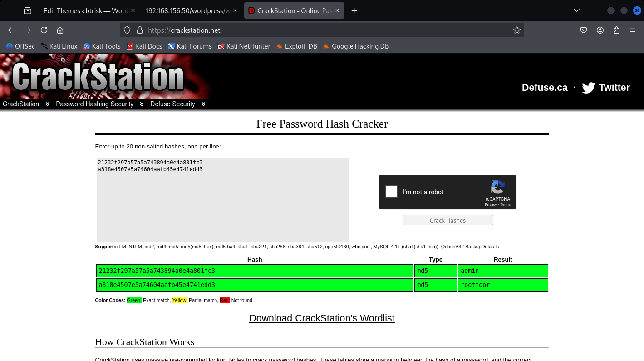Switch to the 192.168.156.50/wordpress tab

[x=188, y=10]
